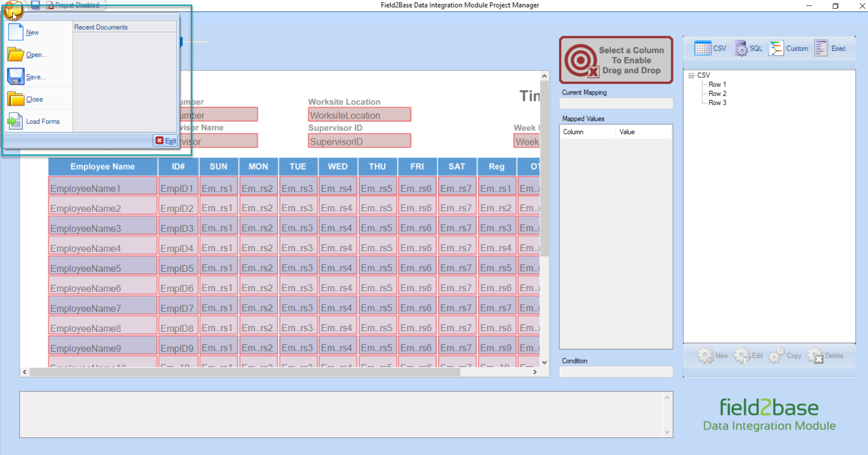This screenshot has height=455, width=868.
Task: Click the quick access floppy disk save icon
Action: tap(35, 5)
